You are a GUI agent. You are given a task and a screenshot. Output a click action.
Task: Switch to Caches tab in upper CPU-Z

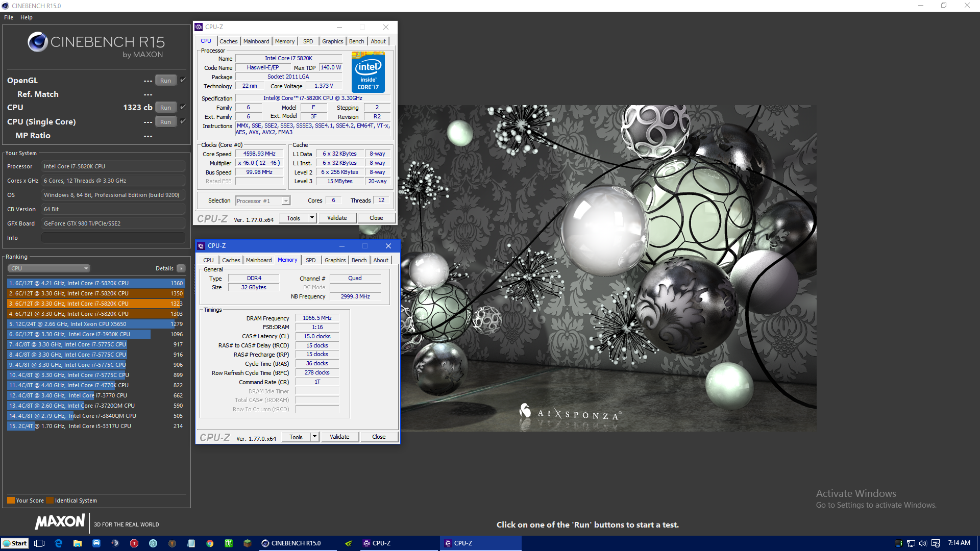(229, 41)
